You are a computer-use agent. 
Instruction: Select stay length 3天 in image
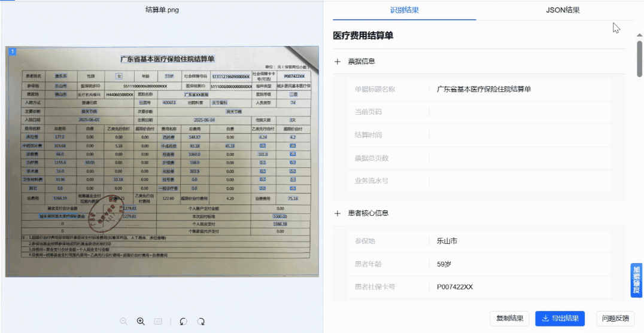(293, 120)
